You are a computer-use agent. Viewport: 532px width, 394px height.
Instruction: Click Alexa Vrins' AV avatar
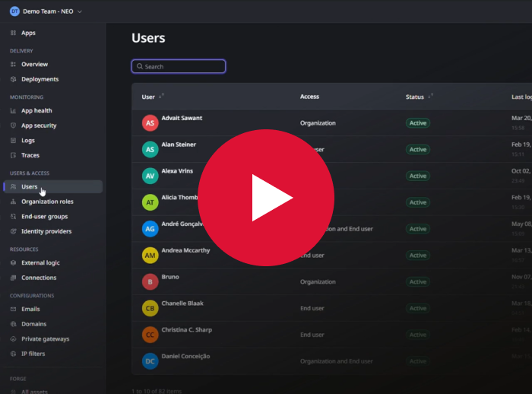click(x=150, y=176)
